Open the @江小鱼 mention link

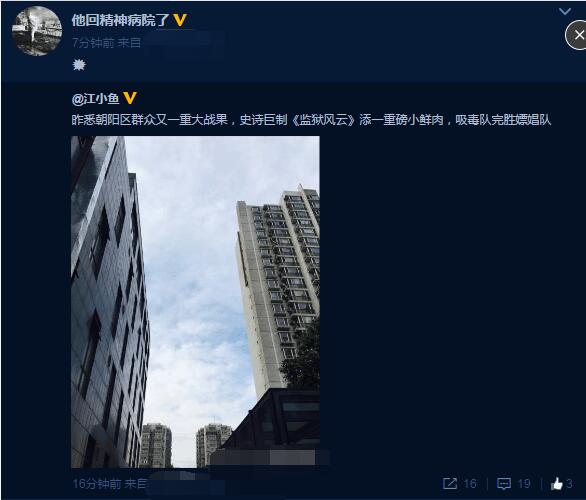pyautogui.click(x=96, y=99)
